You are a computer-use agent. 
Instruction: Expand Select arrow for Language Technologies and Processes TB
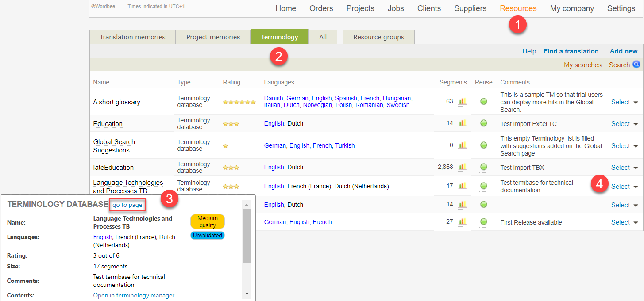click(x=636, y=187)
